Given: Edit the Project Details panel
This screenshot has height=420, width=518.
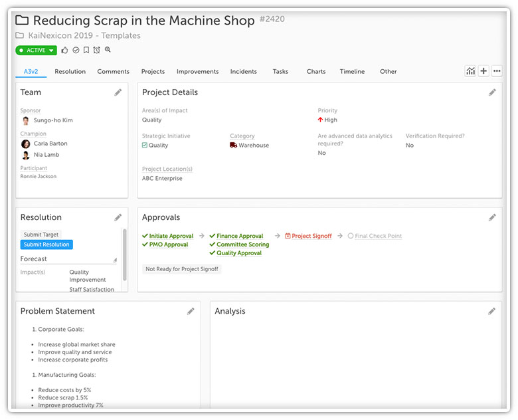Looking at the screenshot, I should [492, 92].
